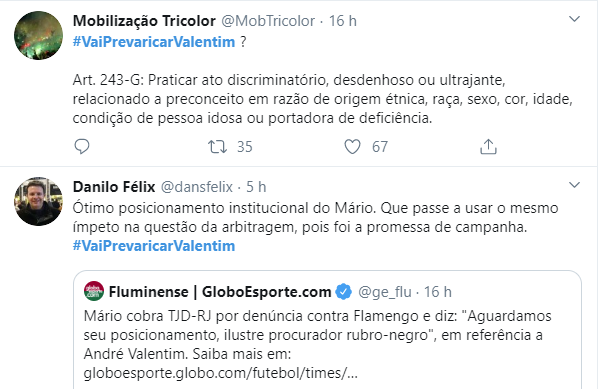The width and height of the screenshot is (603, 389).
Task: Open #VaiPrevaricarValentim hashtag in Danilo's tweet
Action: pyautogui.click(x=154, y=246)
